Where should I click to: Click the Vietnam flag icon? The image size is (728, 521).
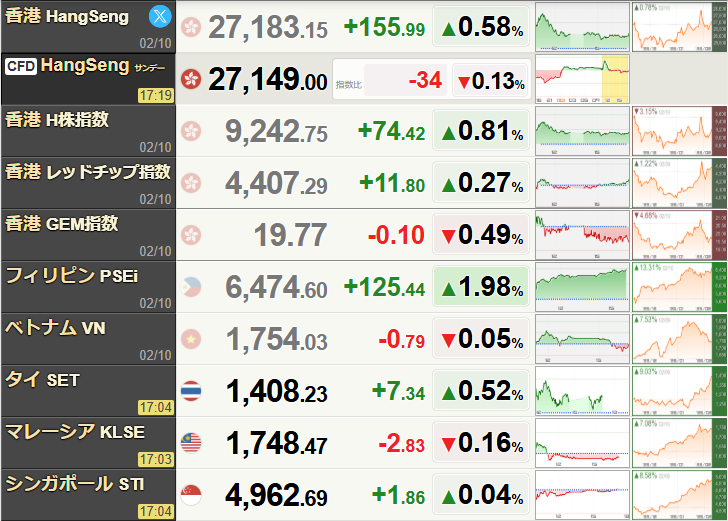[x=191, y=339]
